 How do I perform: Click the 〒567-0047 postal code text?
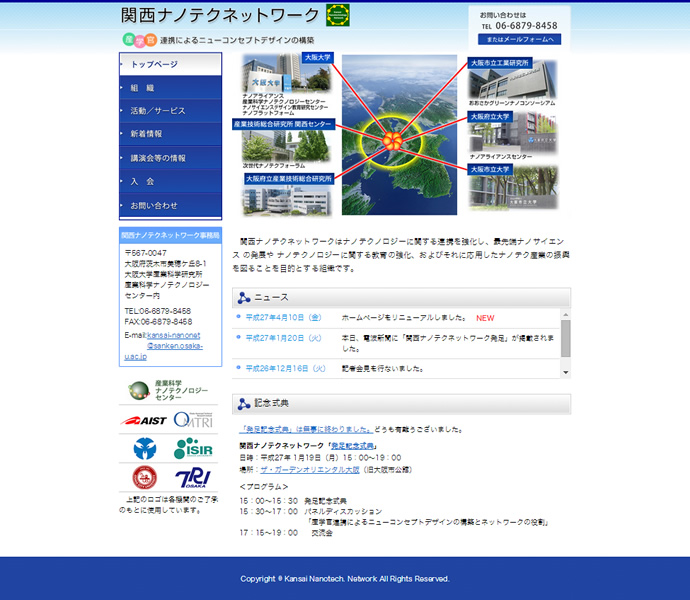(x=146, y=253)
